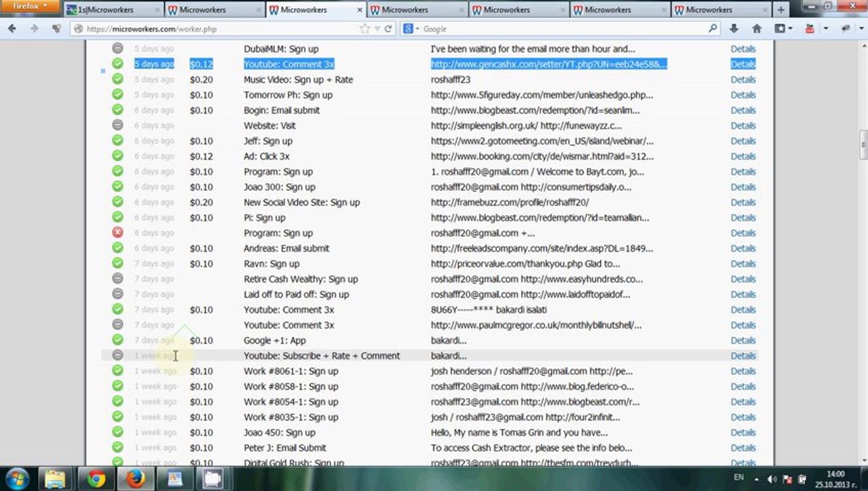Show hidden system tray icons arrow
The width and height of the screenshot is (868, 491).
[x=756, y=479]
